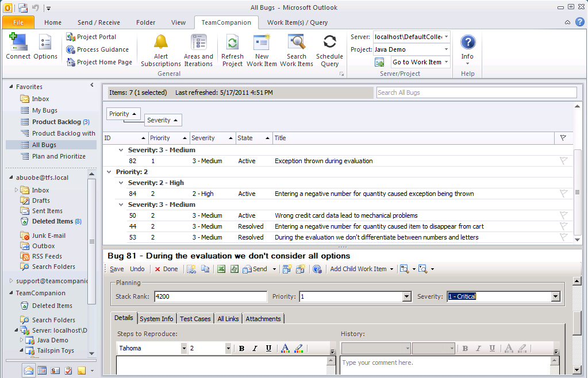The image size is (588, 378).
Task: Open the System Info tab
Action: 156,319
